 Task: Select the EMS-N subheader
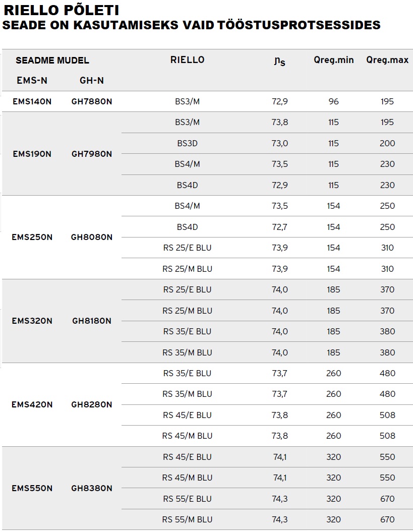(x=32, y=80)
